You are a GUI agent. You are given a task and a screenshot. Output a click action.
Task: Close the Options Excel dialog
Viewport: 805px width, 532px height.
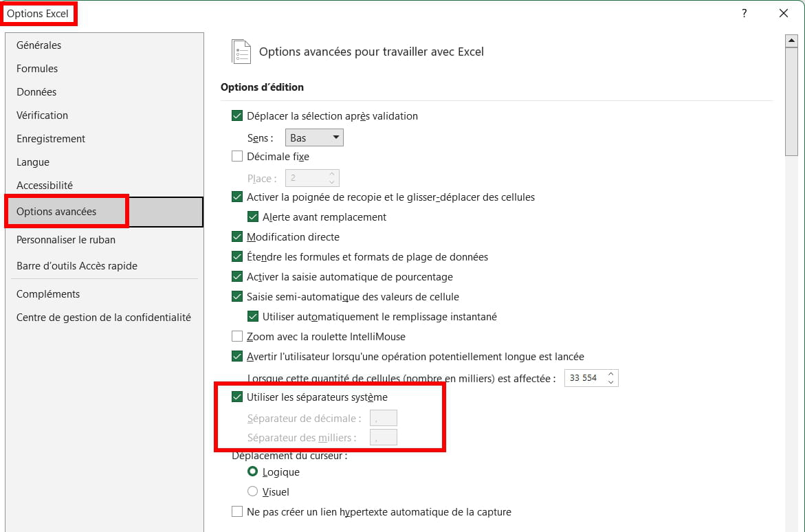click(784, 13)
